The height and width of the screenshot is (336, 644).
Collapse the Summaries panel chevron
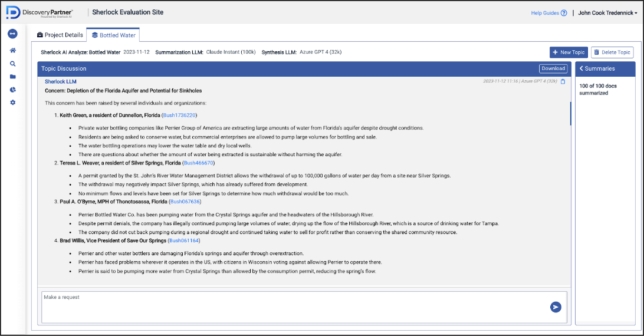(581, 69)
